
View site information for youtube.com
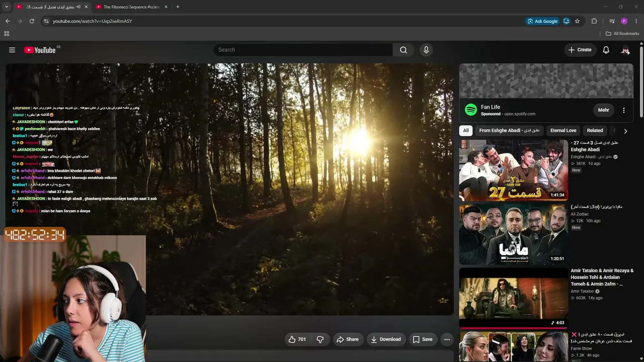click(46, 21)
